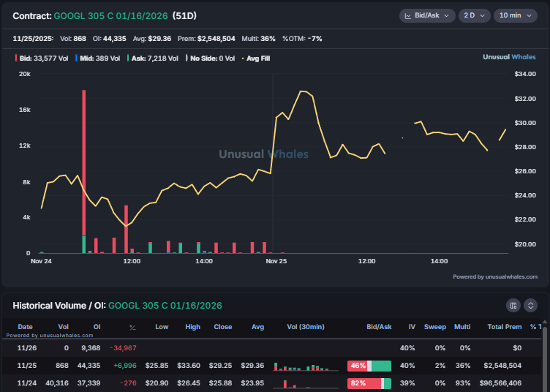
Task: Toggle the Ask volume legend series
Action: (153, 59)
